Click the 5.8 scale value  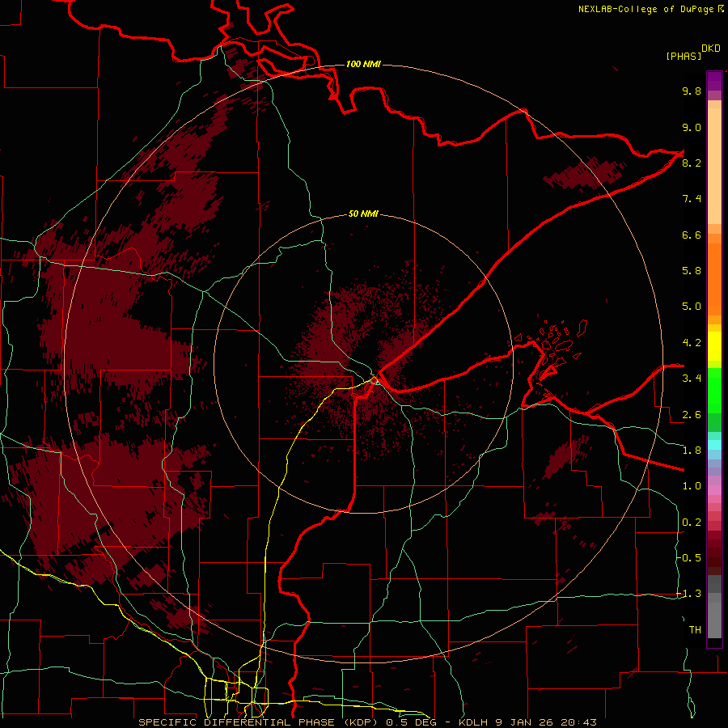point(692,271)
